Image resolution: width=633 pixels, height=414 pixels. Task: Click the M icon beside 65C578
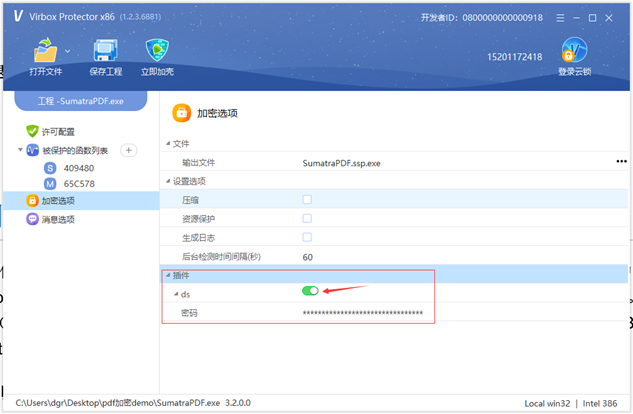pos(50,184)
